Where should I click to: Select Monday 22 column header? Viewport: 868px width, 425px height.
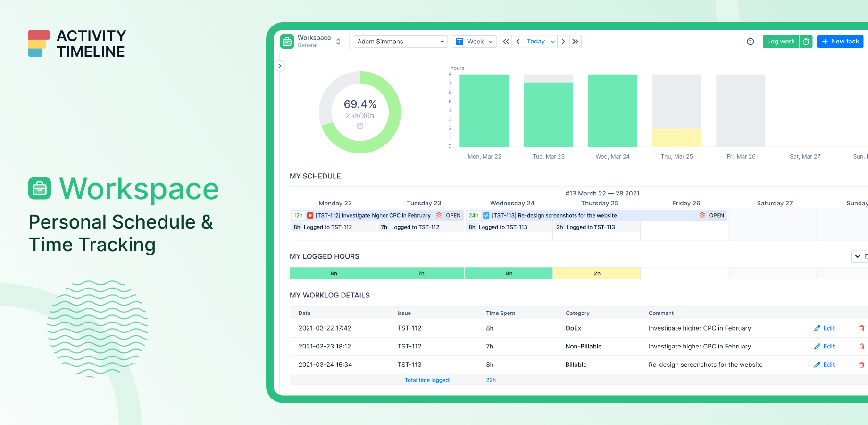click(335, 203)
